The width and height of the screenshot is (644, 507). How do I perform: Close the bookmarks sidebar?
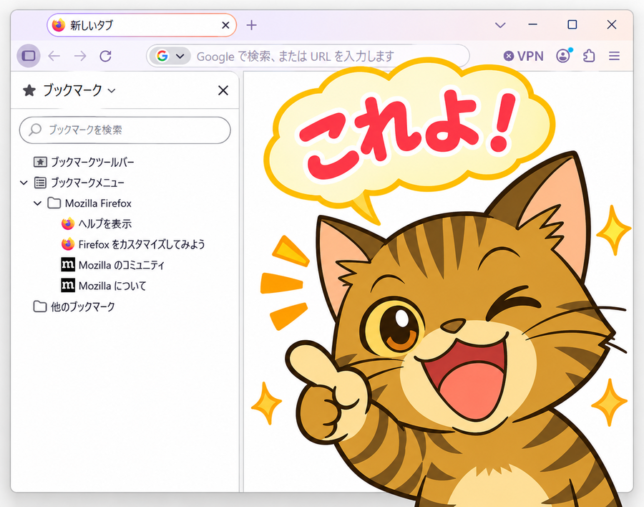223,90
